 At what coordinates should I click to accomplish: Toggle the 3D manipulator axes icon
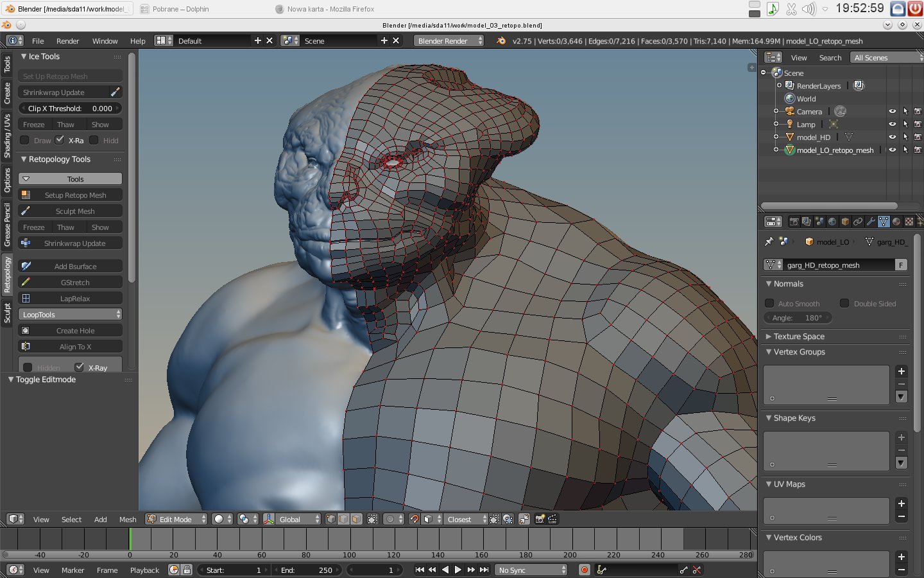[269, 519]
